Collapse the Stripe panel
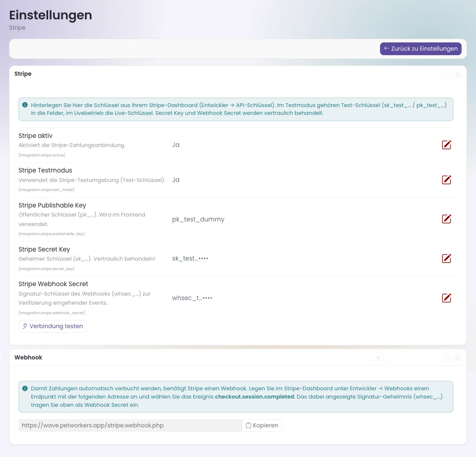This screenshot has width=476, height=457. (x=446, y=75)
